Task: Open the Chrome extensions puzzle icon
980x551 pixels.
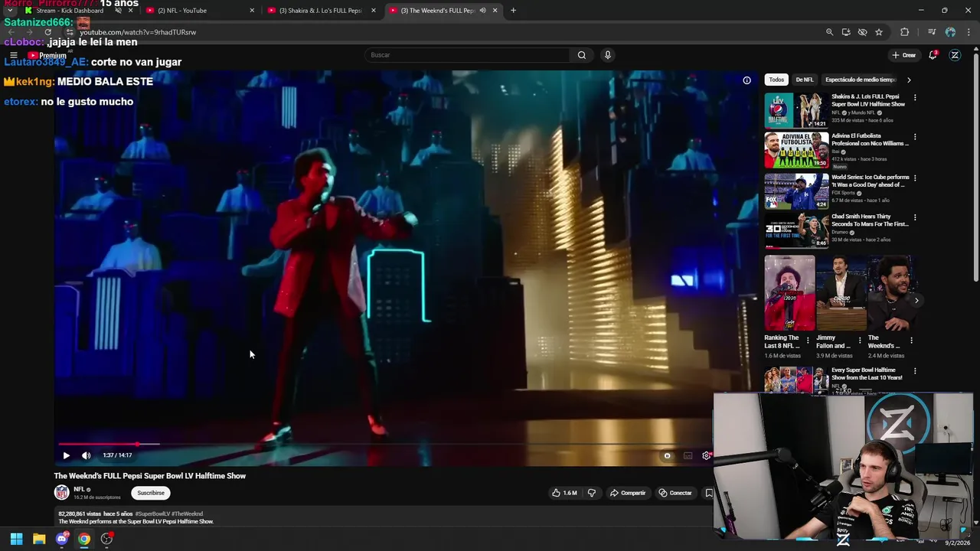Action: pos(905,32)
